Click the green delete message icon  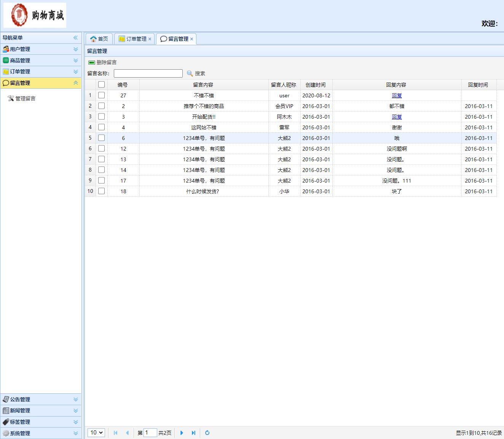[x=92, y=62]
